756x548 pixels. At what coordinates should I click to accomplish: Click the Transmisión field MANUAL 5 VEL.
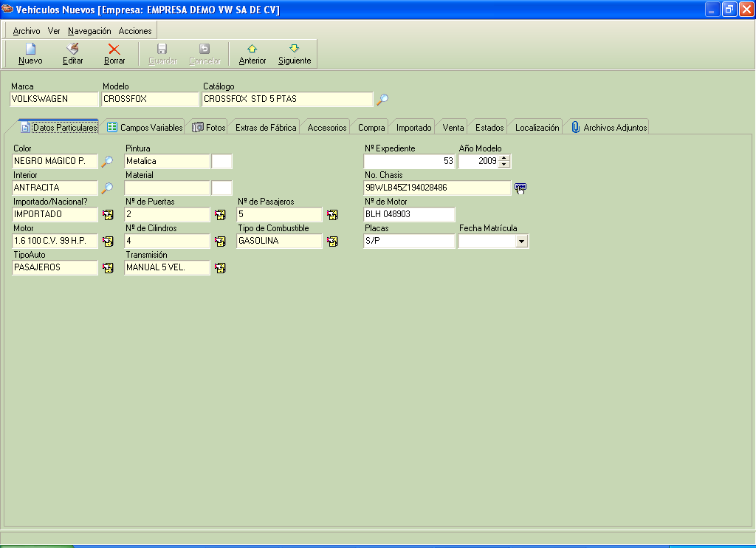coord(167,267)
